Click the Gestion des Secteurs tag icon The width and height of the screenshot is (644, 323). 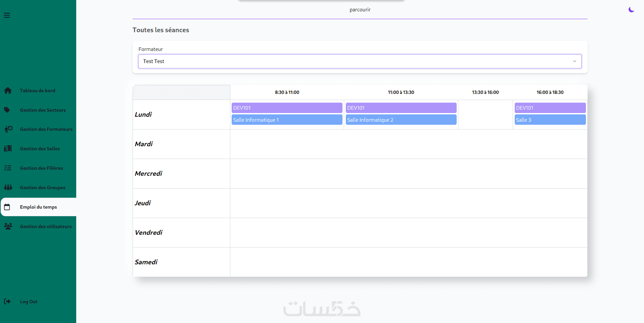click(x=7, y=110)
